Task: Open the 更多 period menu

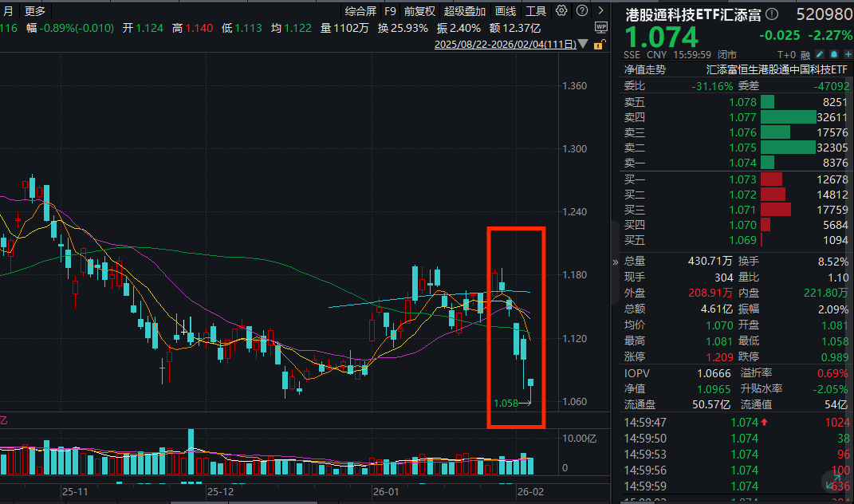Action: 35,11
